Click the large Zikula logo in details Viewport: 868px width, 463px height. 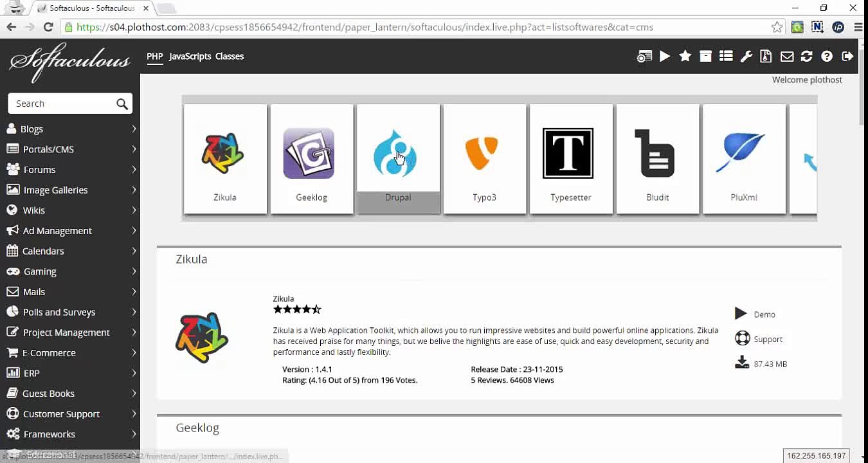pyautogui.click(x=202, y=338)
